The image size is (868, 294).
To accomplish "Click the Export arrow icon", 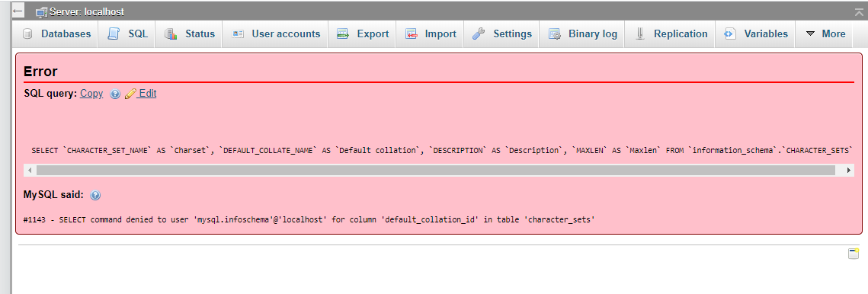I will [343, 34].
